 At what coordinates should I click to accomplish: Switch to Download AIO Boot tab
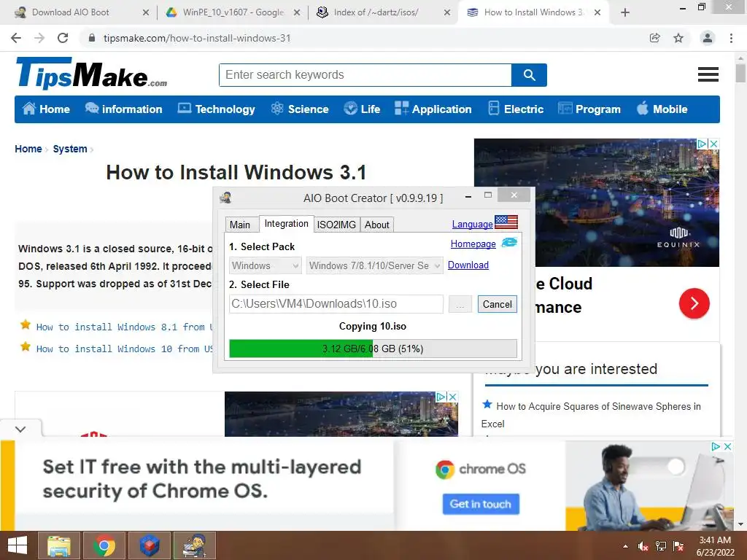point(71,12)
